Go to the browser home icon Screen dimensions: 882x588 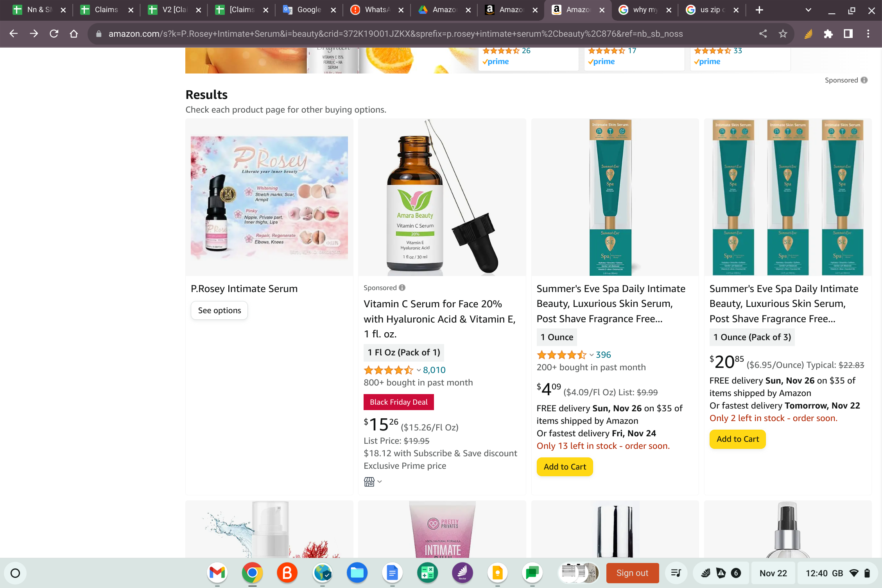(74, 34)
